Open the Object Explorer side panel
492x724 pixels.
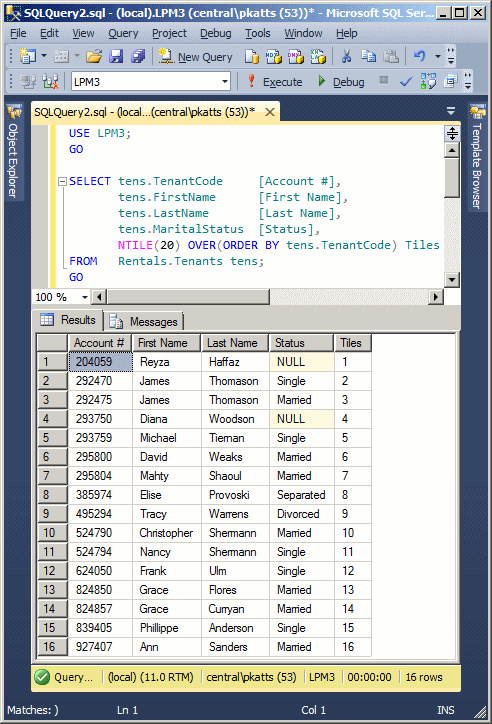13,152
